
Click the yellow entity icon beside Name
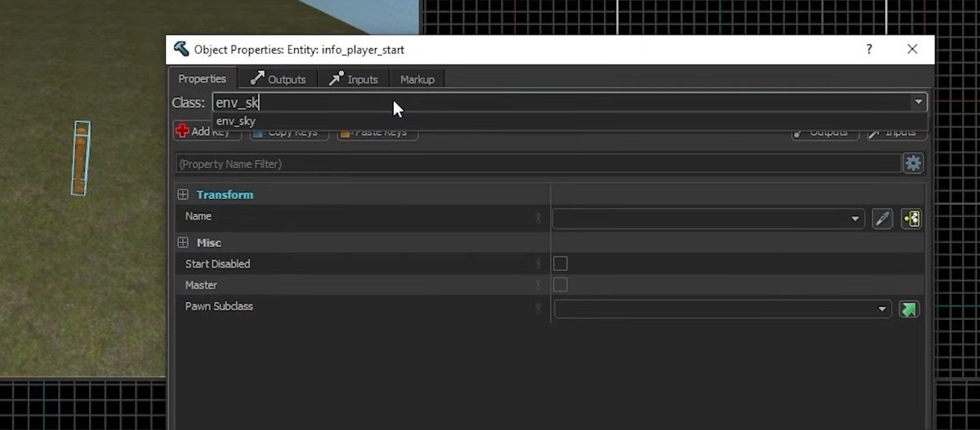(911, 219)
